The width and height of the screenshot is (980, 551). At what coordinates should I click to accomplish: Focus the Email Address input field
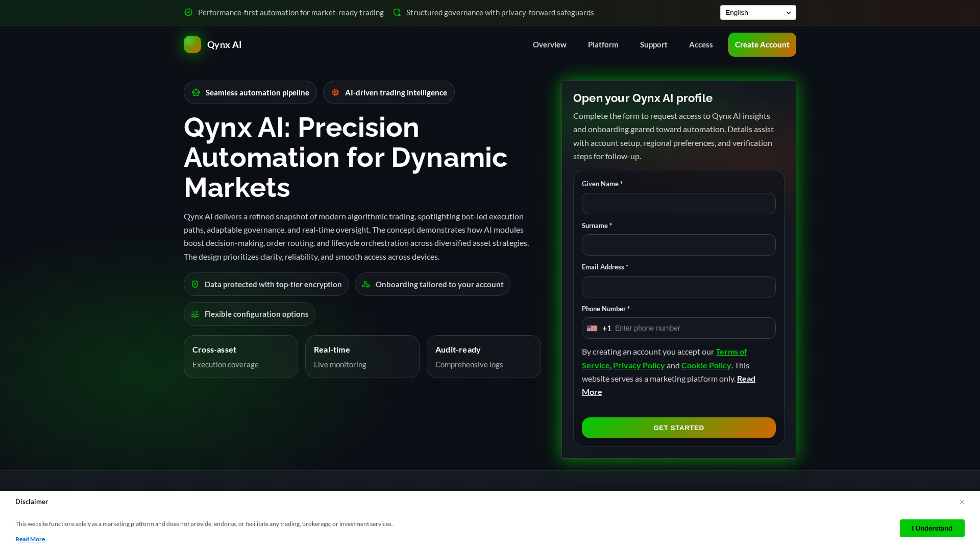tap(679, 287)
